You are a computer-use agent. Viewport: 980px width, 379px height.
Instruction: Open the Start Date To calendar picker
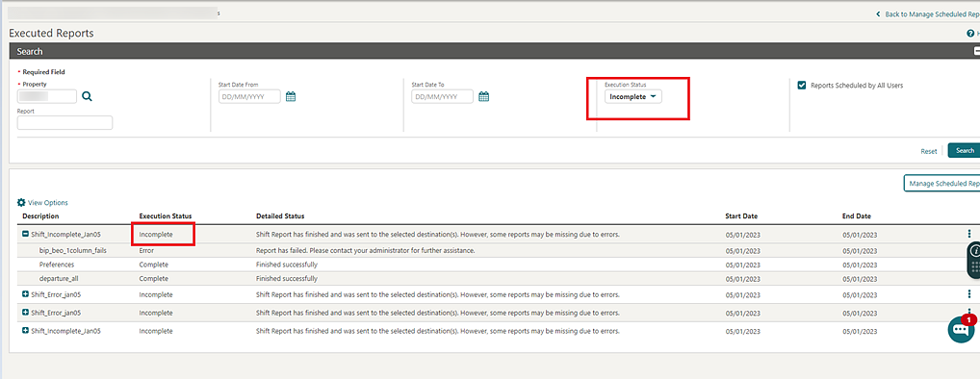484,97
